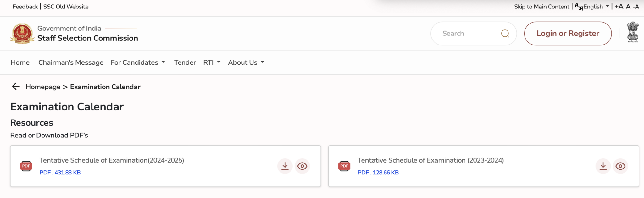Click the back arrow next to the breadcrumb
Screen dimensions: 644x198
coord(15,87)
